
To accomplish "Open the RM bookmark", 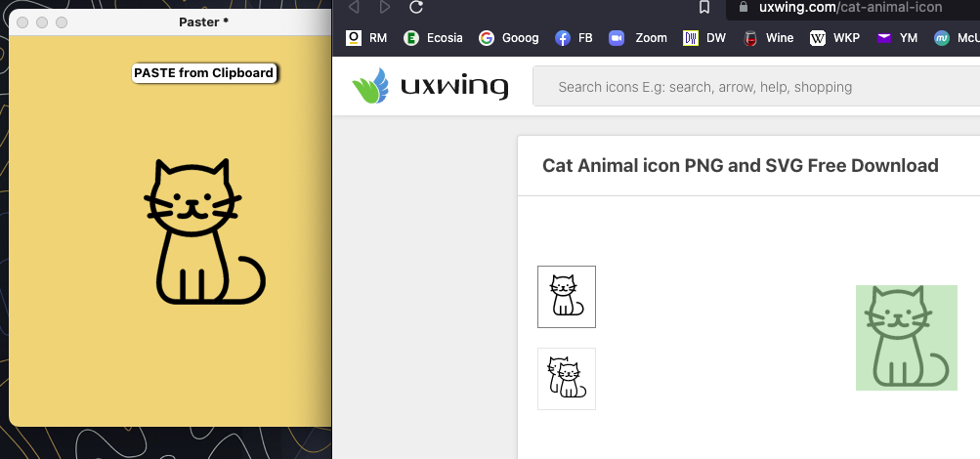I will pyautogui.click(x=366, y=38).
